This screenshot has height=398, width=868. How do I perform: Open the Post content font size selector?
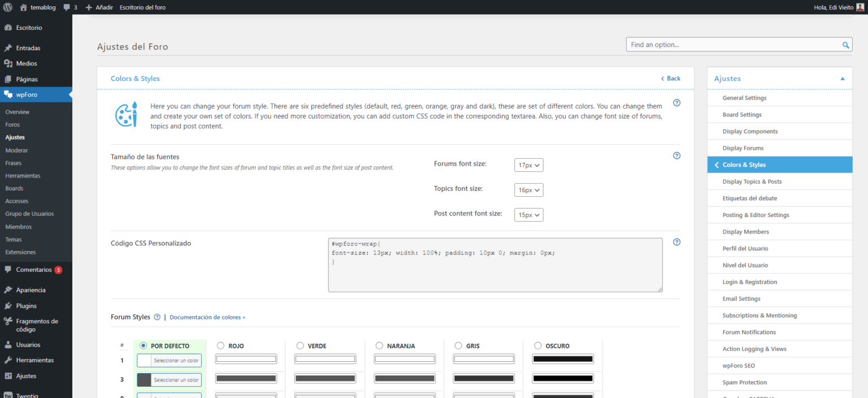pyautogui.click(x=528, y=214)
